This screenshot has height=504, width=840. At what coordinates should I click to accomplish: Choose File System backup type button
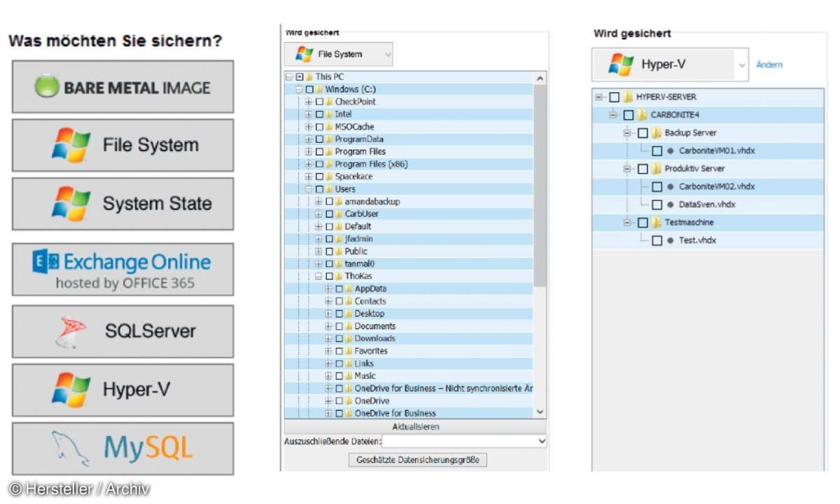[123, 145]
